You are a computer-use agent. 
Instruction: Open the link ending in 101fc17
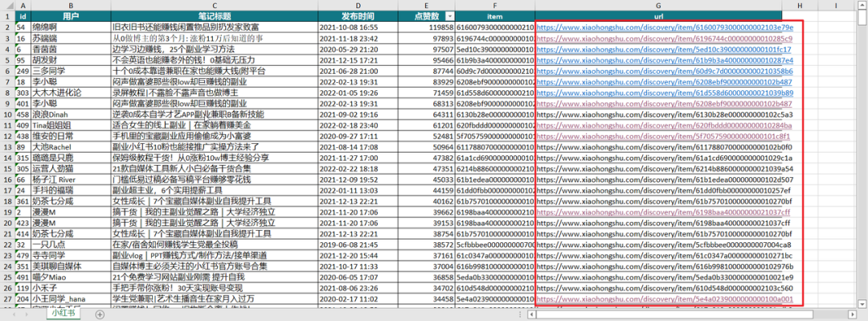click(x=665, y=49)
